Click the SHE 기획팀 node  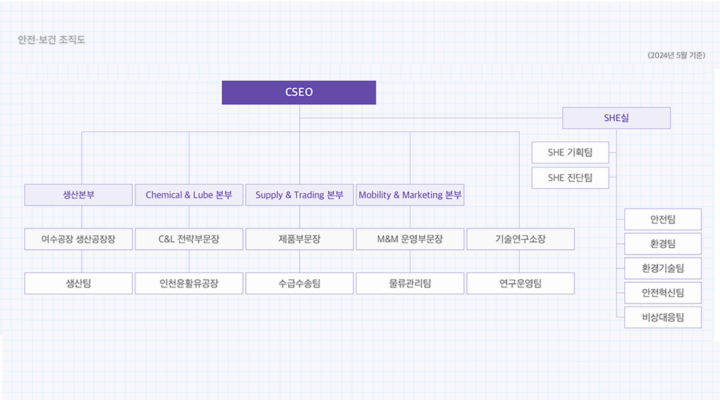point(570,153)
